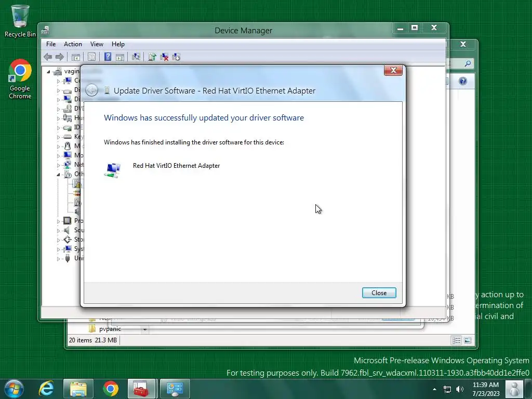Click Scan for hardware changes icon
The height and width of the screenshot is (399, 532).
pos(136,57)
